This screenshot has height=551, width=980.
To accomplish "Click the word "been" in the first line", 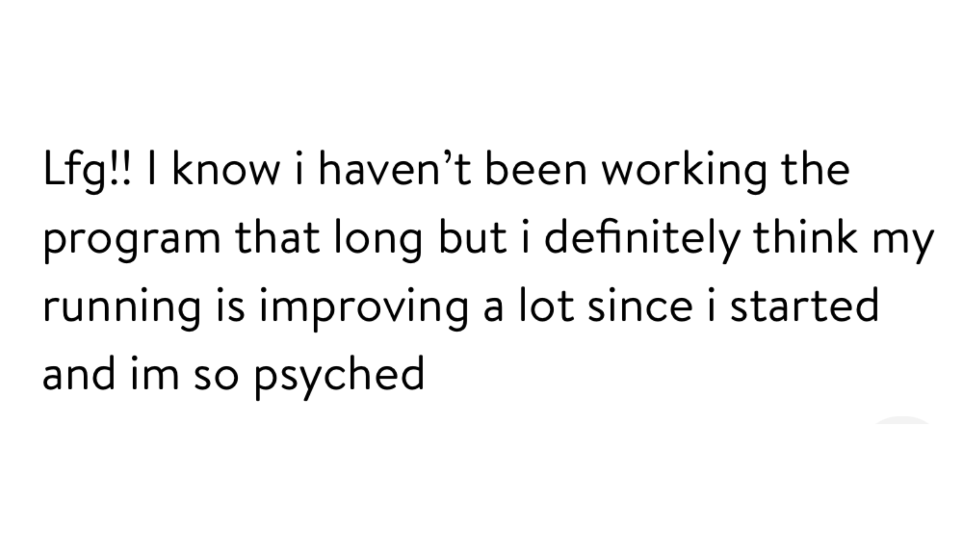I will (536, 168).
